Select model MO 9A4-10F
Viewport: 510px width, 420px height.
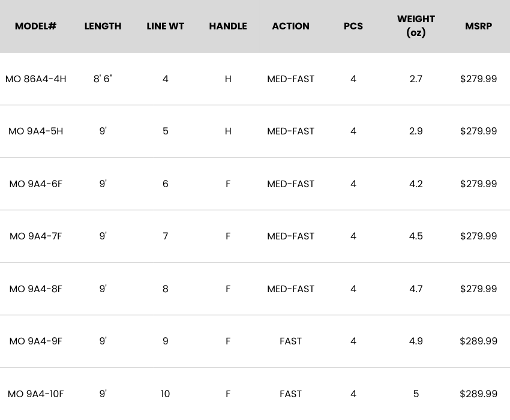coord(35,394)
